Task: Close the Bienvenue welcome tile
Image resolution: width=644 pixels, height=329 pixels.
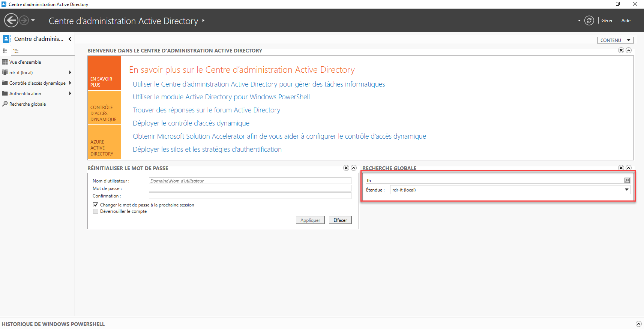Action: pyautogui.click(x=621, y=50)
